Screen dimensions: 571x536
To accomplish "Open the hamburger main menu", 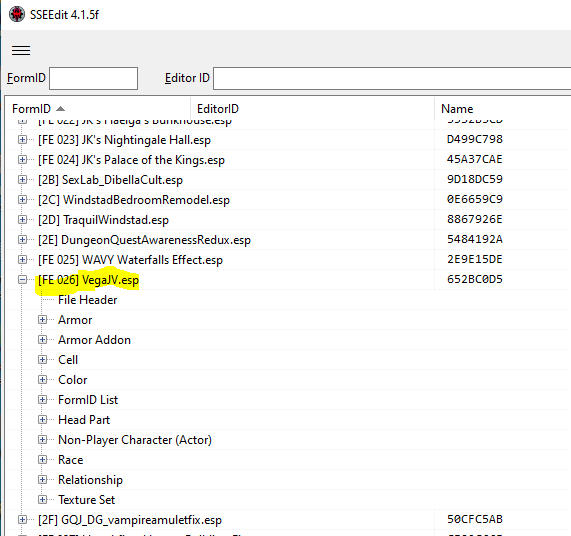I will click(21, 50).
